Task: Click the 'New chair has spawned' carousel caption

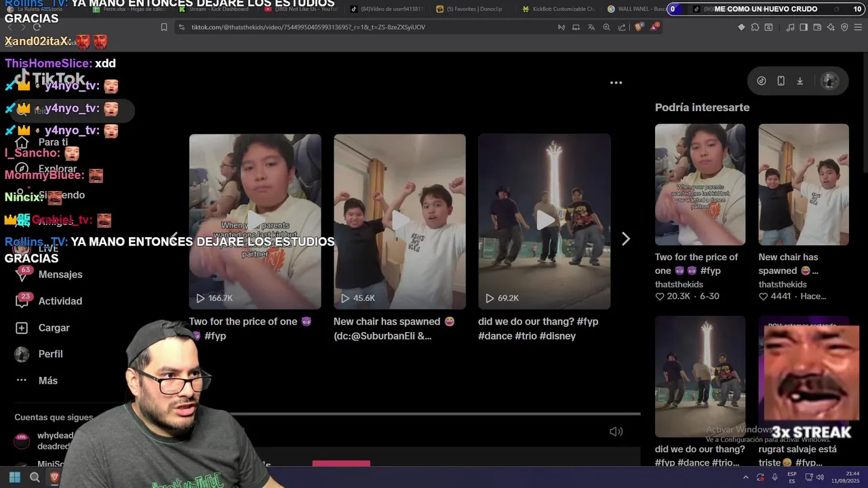Action: click(394, 329)
